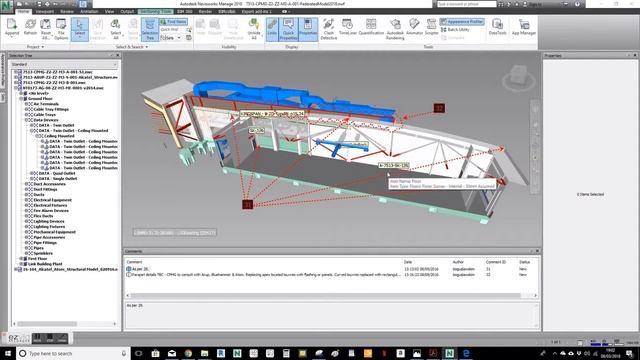Image resolution: width=640 pixels, height=360 pixels.
Task: Open the DataTools icon
Action: pyautogui.click(x=497, y=27)
